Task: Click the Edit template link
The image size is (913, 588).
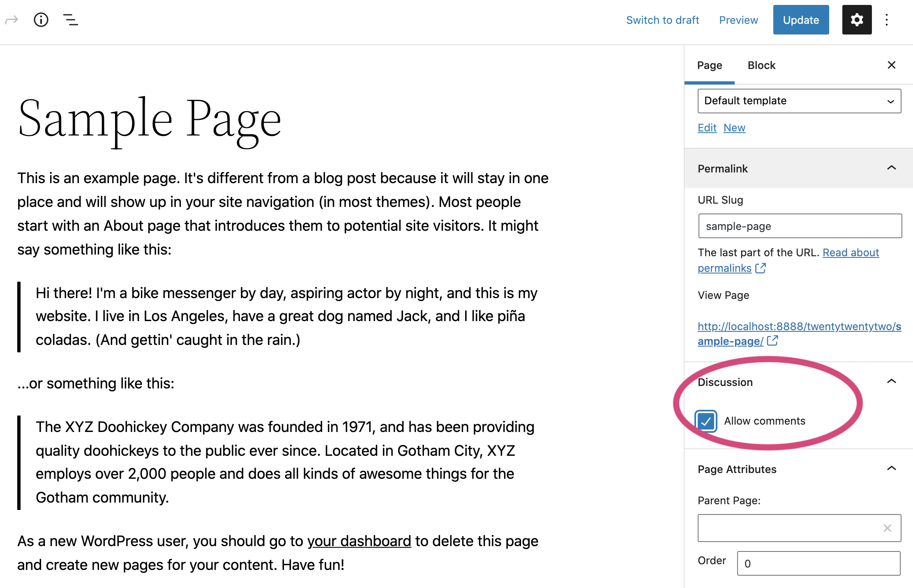Action: pyautogui.click(x=707, y=128)
